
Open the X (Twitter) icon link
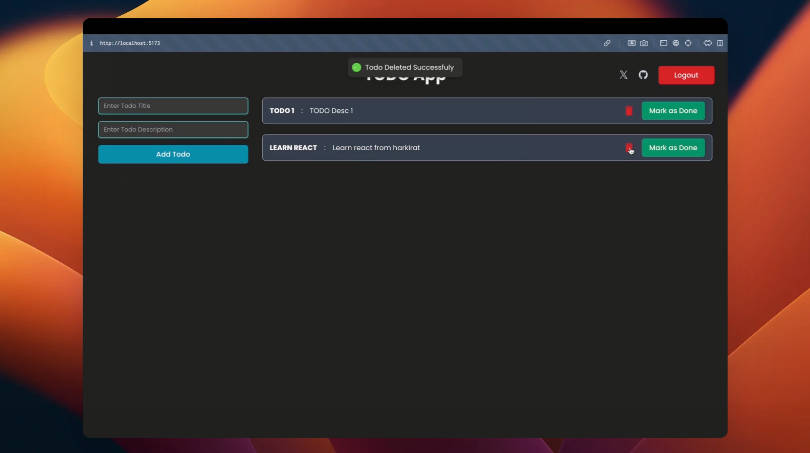pos(624,75)
